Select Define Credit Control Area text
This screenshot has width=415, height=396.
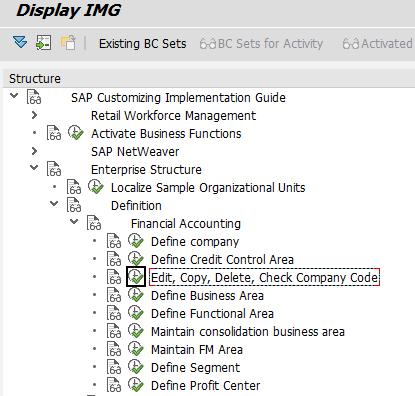222,260
